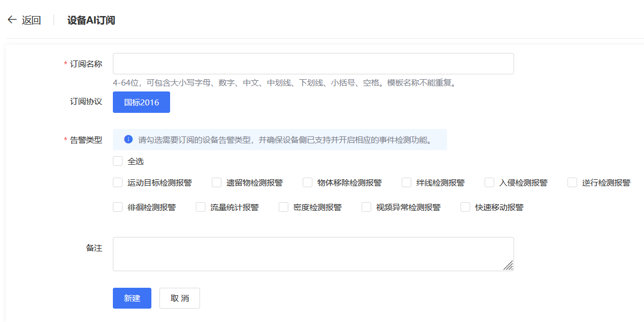Check the 密度检测报警 checkbox
The height and width of the screenshot is (322, 644).
[283, 207]
